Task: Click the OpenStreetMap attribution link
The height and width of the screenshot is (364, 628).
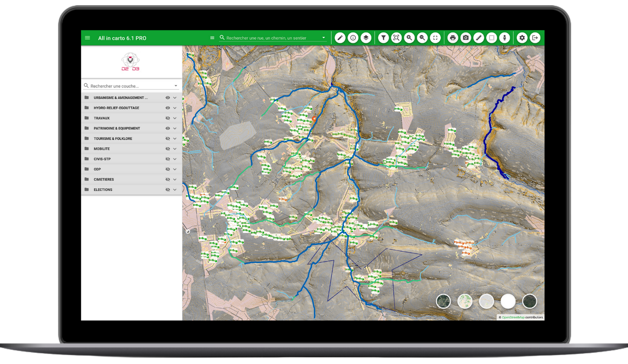Action: click(513, 317)
